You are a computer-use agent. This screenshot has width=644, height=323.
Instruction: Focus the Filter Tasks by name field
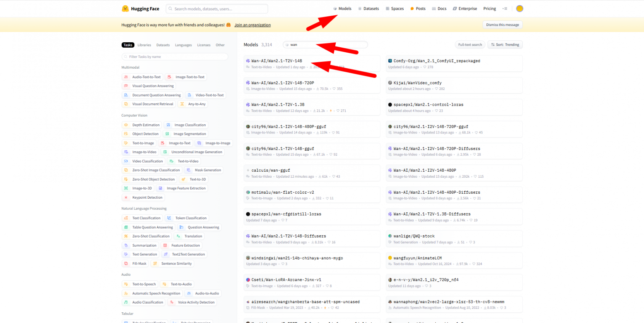pos(175,57)
